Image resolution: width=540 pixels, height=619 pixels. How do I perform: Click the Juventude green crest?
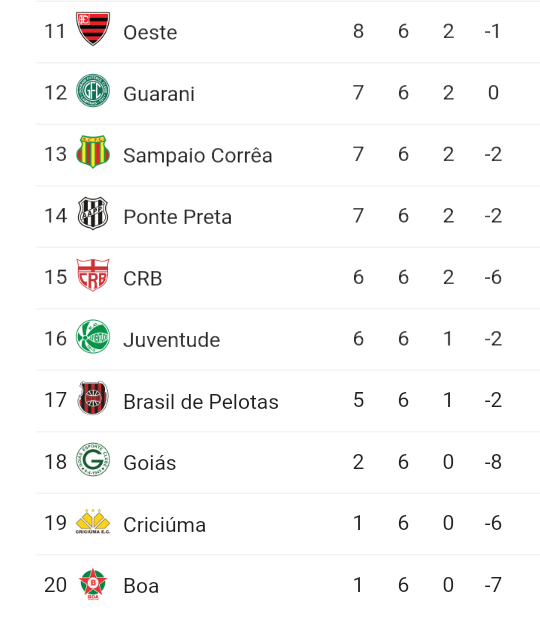point(93,337)
